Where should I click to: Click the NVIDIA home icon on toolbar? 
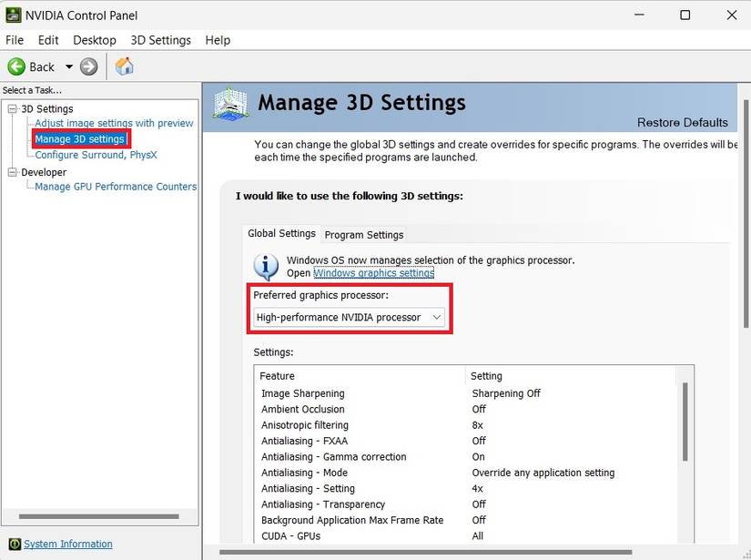pos(124,66)
